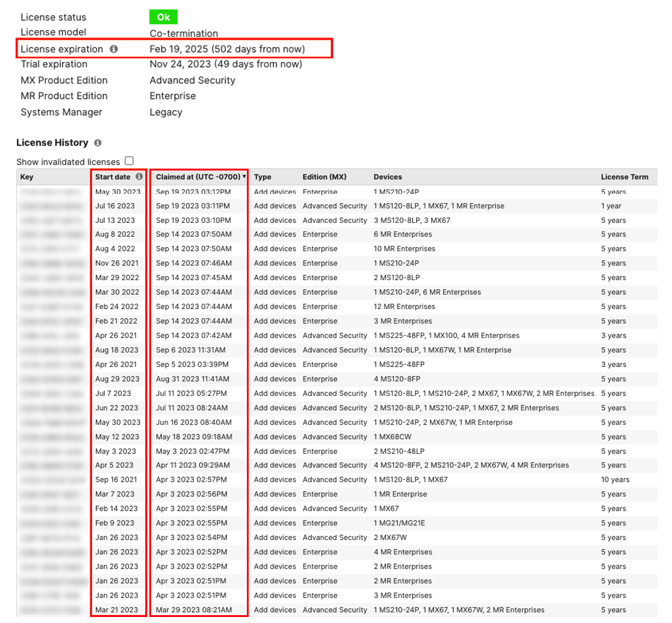The height and width of the screenshot is (623, 672).
Task: Sort by the Devices column header
Action: click(x=388, y=177)
